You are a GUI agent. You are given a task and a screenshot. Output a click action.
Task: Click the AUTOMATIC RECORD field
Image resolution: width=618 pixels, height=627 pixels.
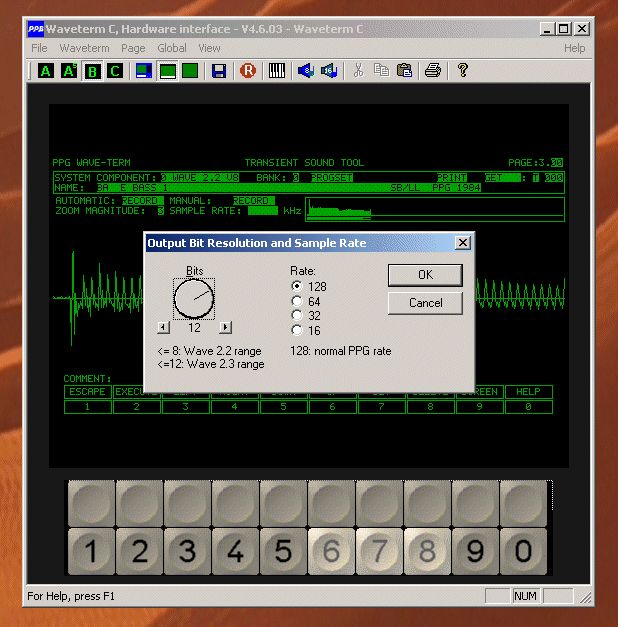click(142, 201)
